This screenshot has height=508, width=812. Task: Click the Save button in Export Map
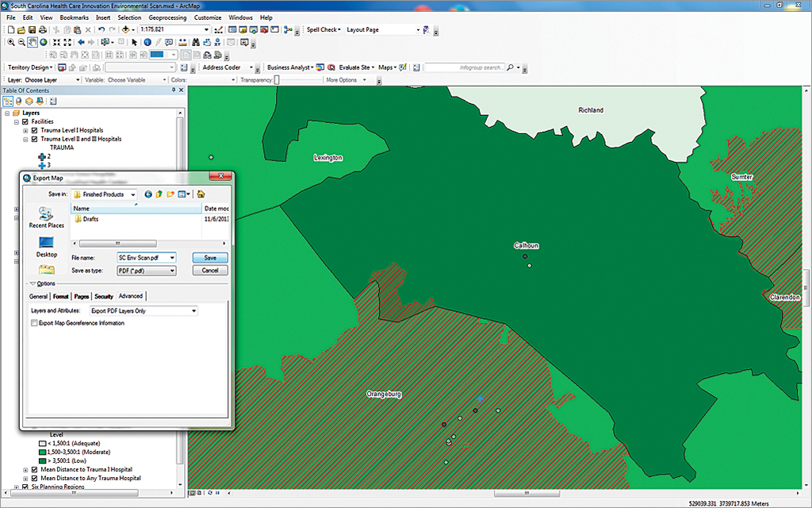[209, 258]
